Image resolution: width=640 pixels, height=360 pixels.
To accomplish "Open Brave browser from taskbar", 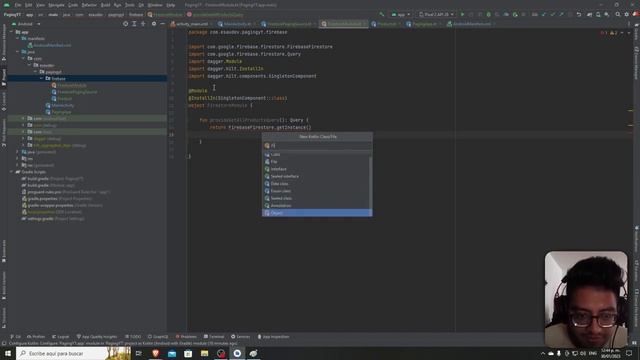I will (x=155, y=353).
